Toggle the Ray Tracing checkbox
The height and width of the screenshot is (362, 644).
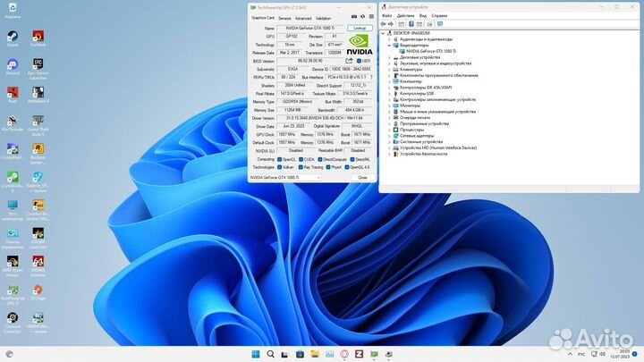tap(301, 167)
